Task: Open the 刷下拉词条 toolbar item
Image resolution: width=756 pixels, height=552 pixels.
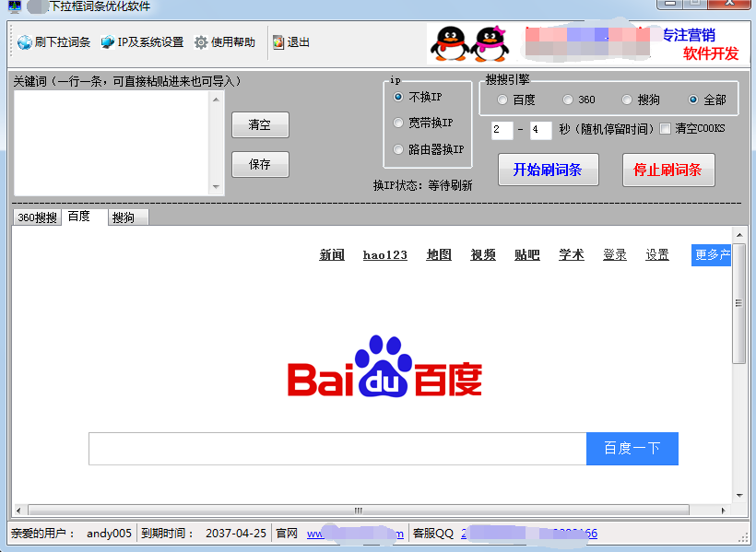Action: coord(54,42)
